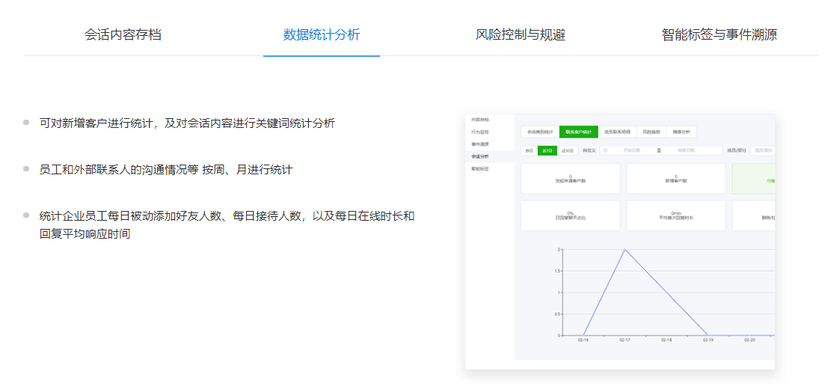Go to the 智能标签与事件溯源 tab
Viewport: 828px width, 389px height.
719,35
